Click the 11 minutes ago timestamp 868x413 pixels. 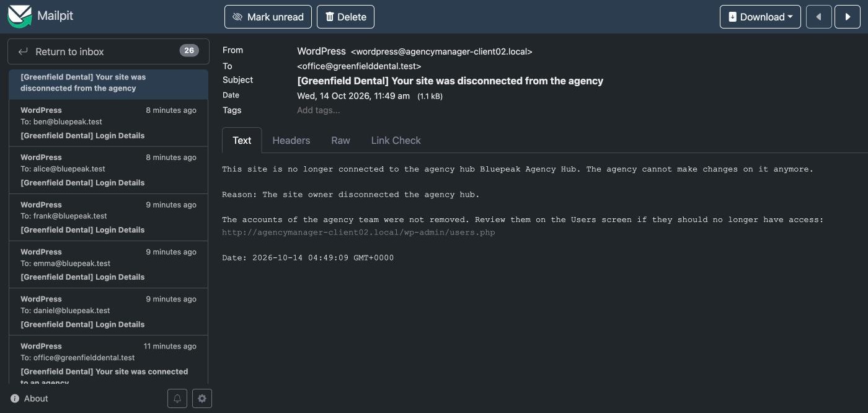pos(170,346)
